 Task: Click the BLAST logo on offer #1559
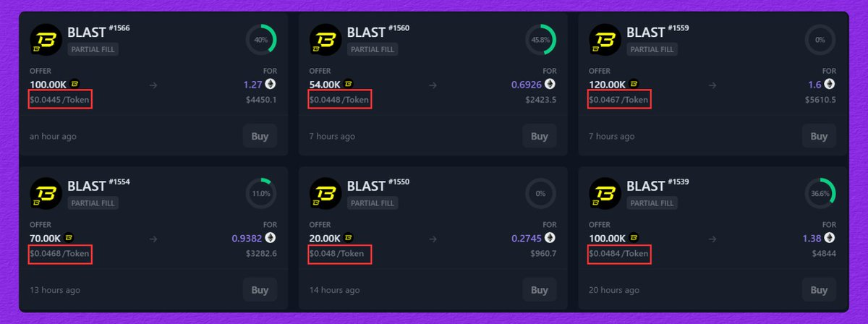605,39
